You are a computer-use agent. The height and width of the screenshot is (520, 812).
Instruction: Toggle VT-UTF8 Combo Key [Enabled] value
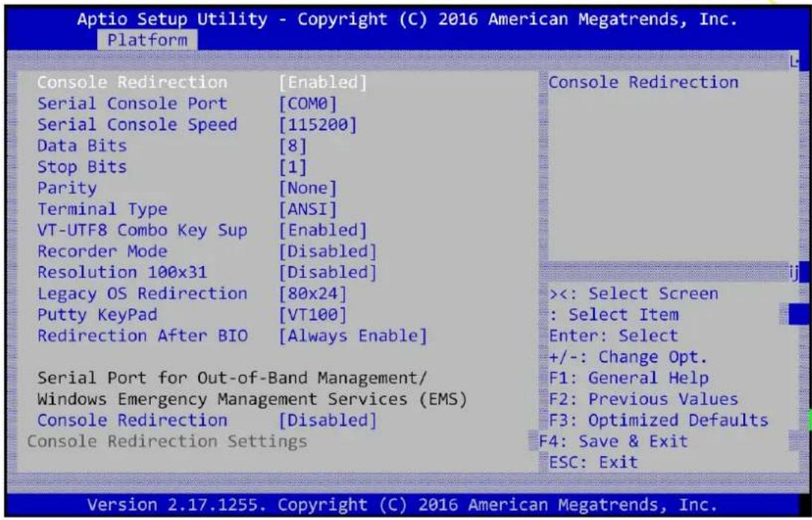click(323, 231)
